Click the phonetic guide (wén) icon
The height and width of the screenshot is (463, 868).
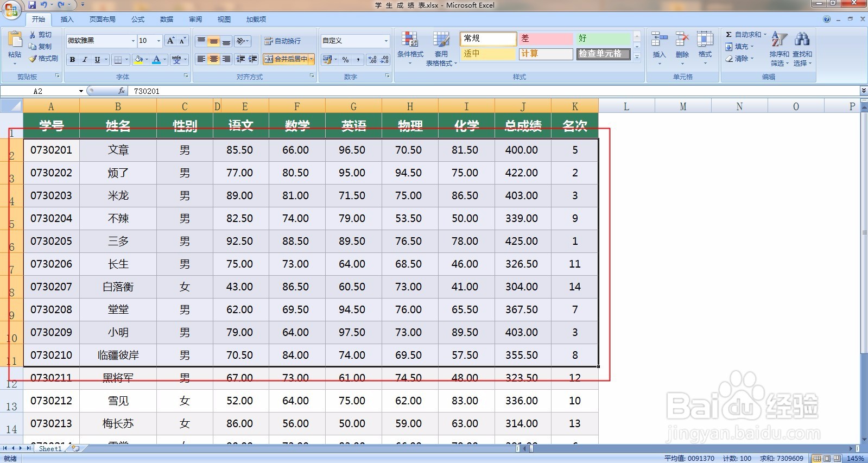176,60
